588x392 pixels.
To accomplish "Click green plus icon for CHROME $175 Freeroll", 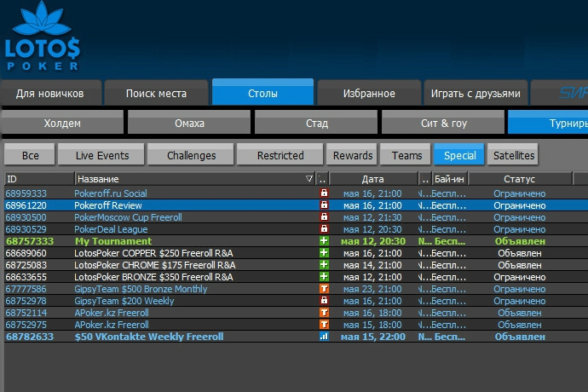I will pos(324,265).
